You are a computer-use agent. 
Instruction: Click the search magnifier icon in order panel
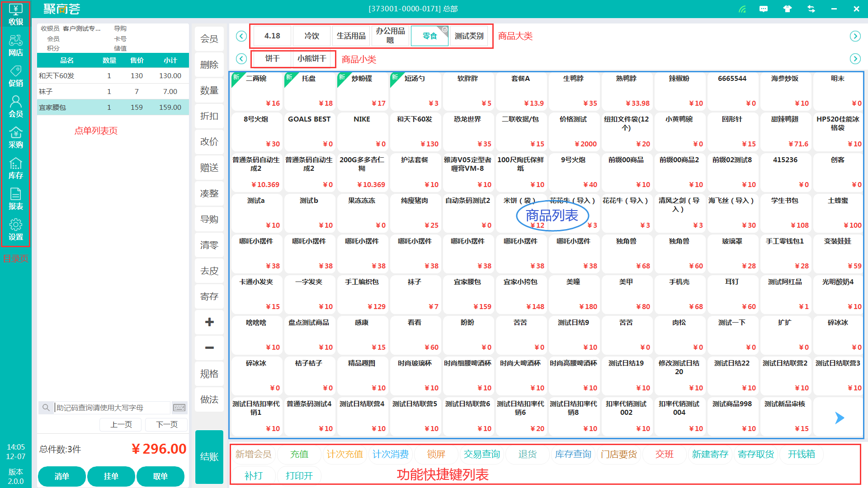coord(46,408)
